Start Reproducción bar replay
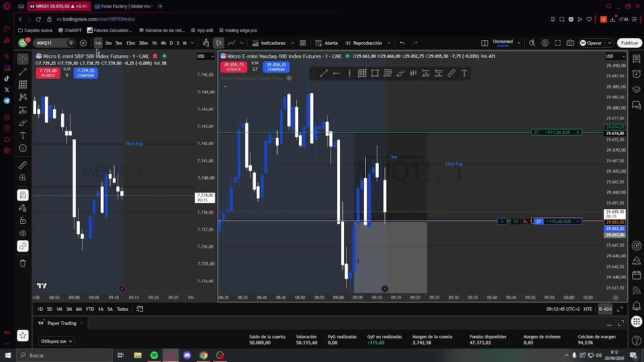 tap(363, 43)
